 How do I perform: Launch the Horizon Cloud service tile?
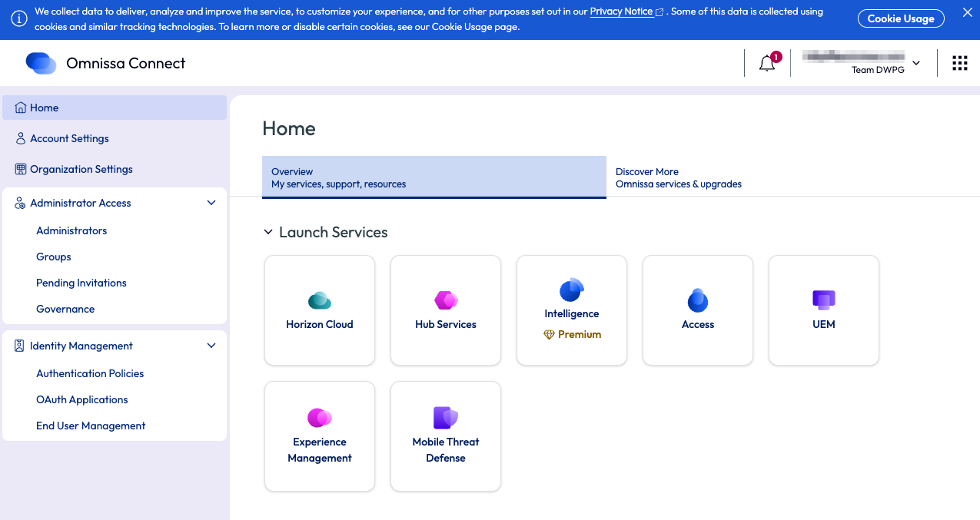click(320, 310)
